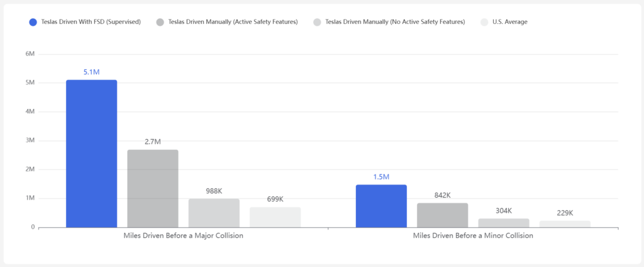Viewport: 644px width, 267px height.
Task: Click the 988K major collision bar
Action: coord(214,213)
